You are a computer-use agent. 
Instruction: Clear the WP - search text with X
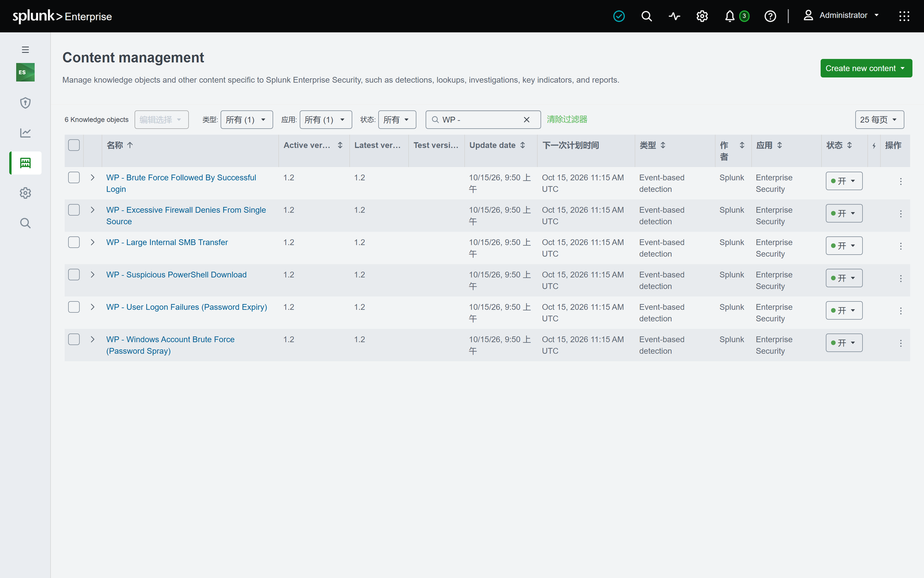pyautogui.click(x=526, y=120)
